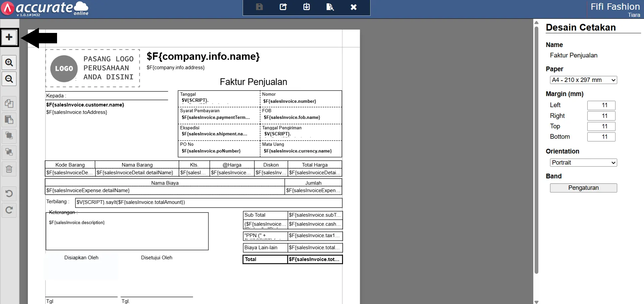Click the save disk icon in the top toolbar

click(259, 7)
